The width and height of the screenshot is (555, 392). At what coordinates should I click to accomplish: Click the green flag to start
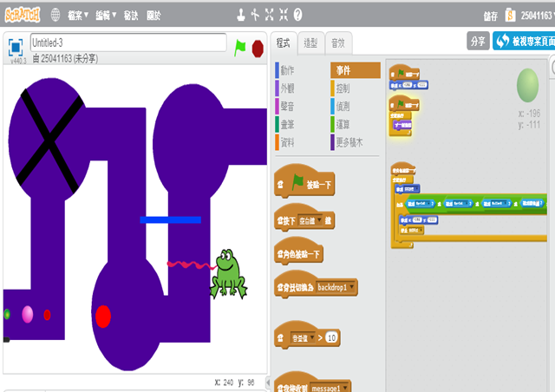click(x=239, y=48)
